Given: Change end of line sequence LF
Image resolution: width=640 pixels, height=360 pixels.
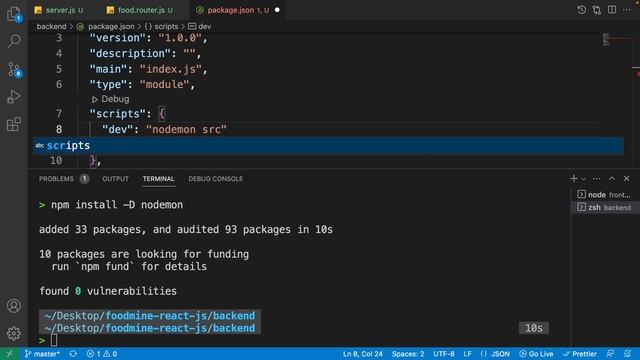Looking at the screenshot, I should [467, 353].
